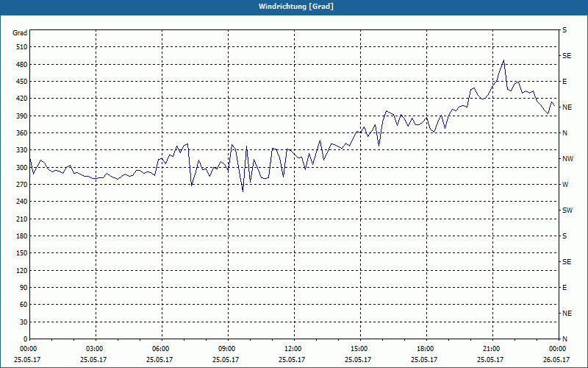
Task: Click the 60 y-axis value
Action: pyautogui.click(x=24, y=305)
